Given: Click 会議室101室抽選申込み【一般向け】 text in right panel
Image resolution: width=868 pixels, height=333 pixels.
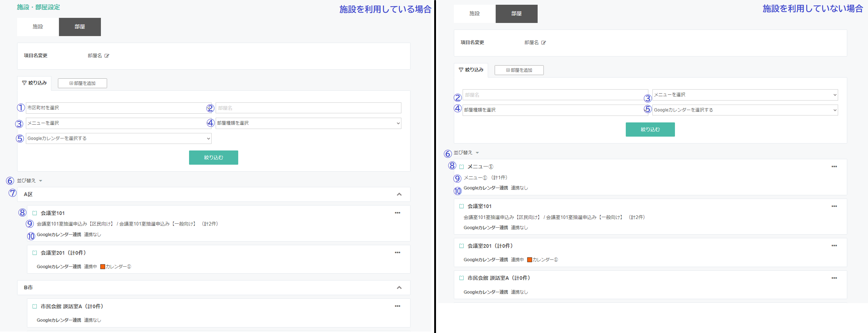Looking at the screenshot, I should click(x=585, y=218).
